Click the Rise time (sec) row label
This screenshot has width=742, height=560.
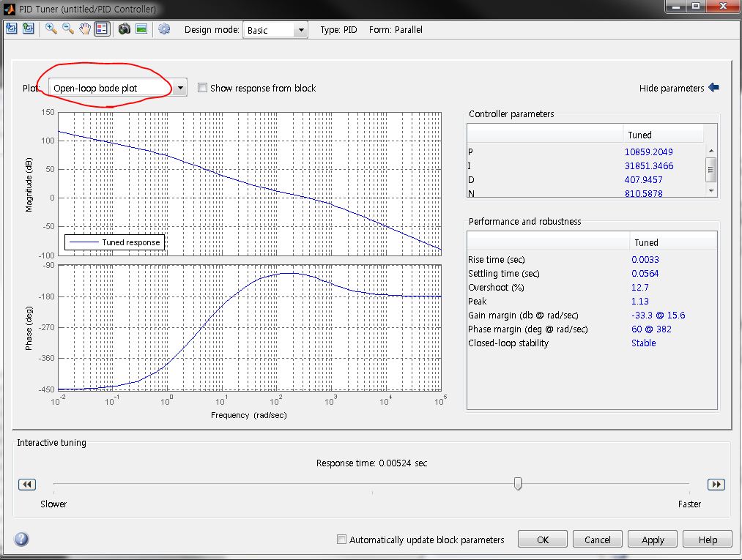coord(497,259)
